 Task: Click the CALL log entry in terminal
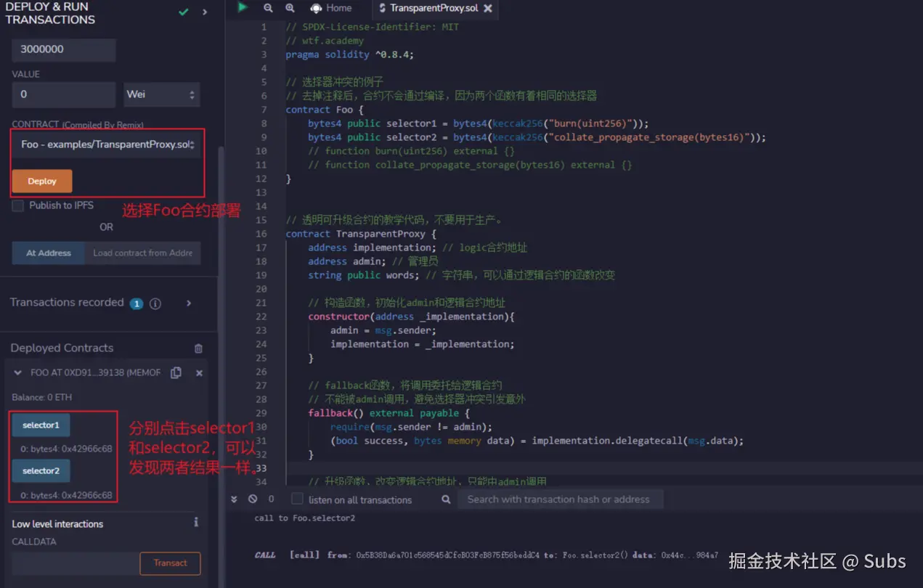pyautogui.click(x=487, y=555)
